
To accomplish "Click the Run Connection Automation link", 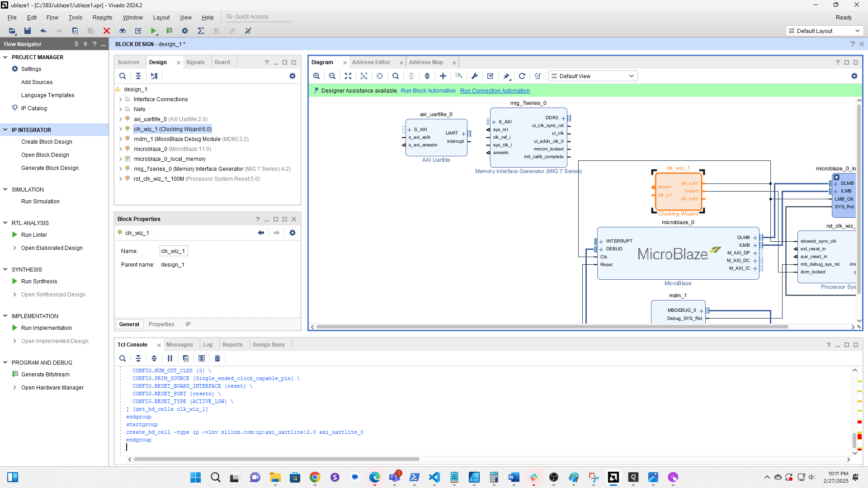I will click(x=495, y=90).
